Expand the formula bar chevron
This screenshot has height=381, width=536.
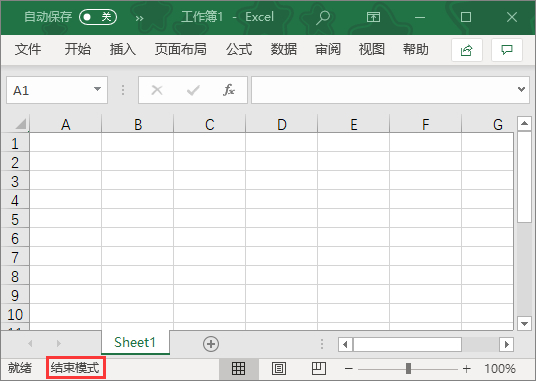[521, 90]
